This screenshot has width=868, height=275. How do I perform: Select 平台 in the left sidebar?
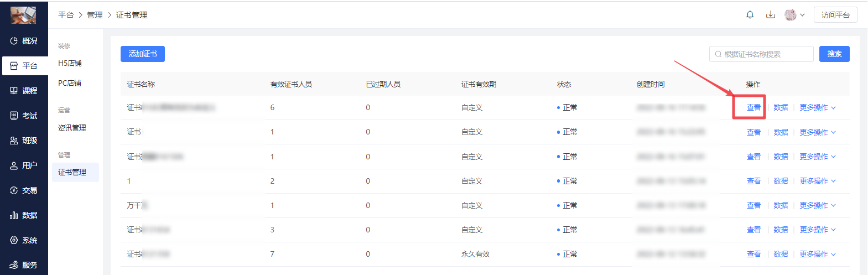point(24,66)
